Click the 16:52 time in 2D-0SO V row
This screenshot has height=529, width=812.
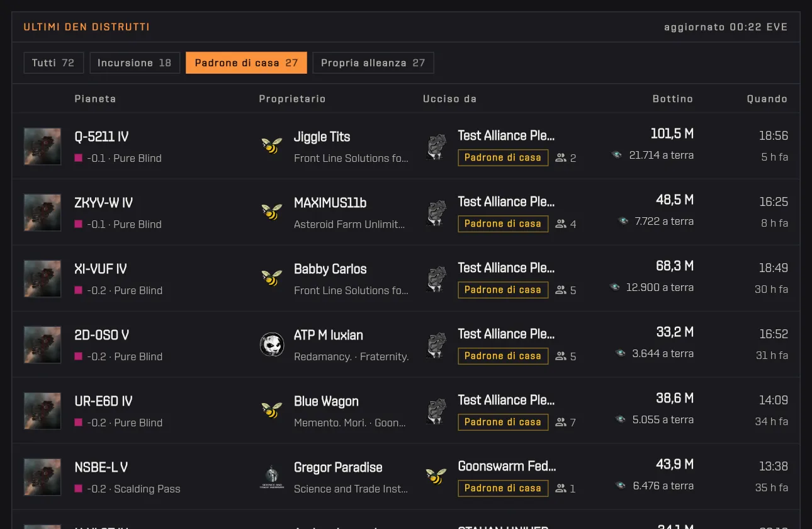point(774,334)
